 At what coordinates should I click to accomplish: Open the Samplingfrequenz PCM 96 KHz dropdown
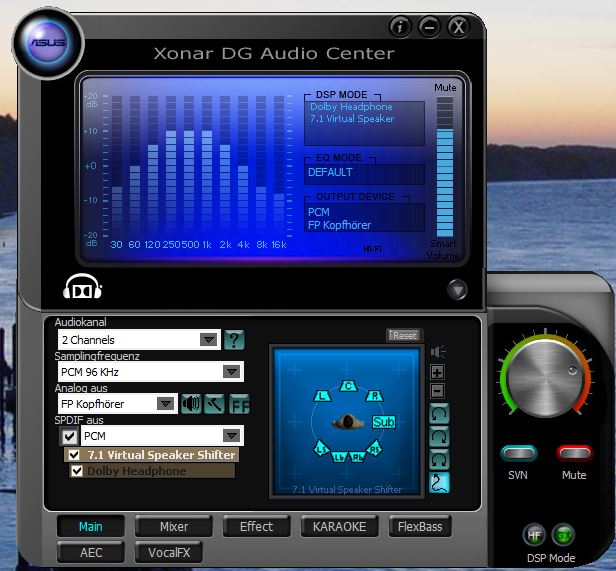[x=150, y=372]
